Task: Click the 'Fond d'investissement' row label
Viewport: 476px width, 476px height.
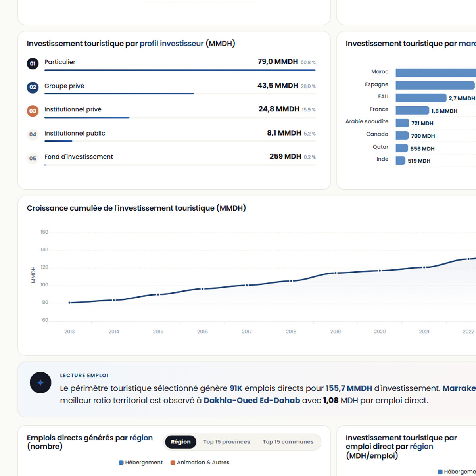Action: [x=79, y=157]
